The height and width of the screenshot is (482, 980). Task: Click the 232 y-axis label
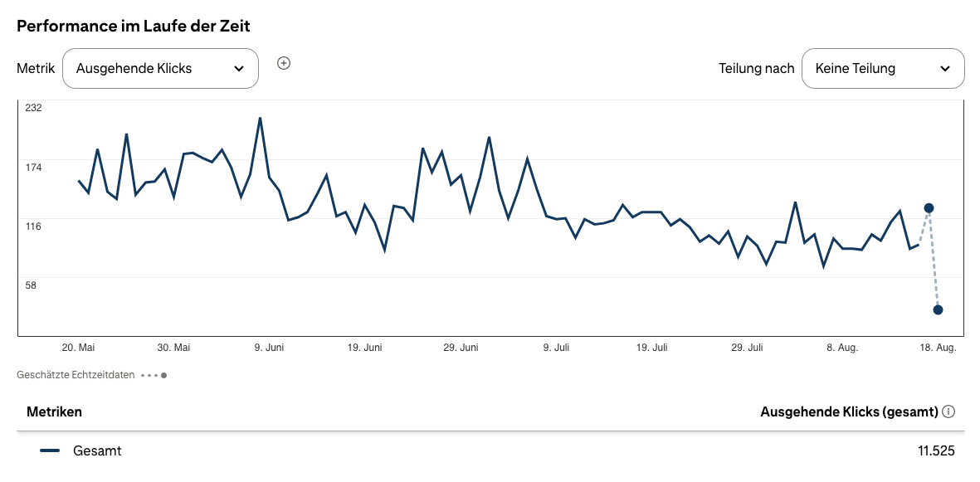click(33, 108)
